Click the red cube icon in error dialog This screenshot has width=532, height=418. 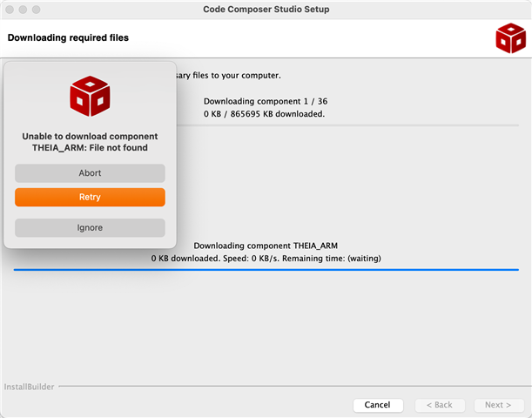[x=90, y=97]
